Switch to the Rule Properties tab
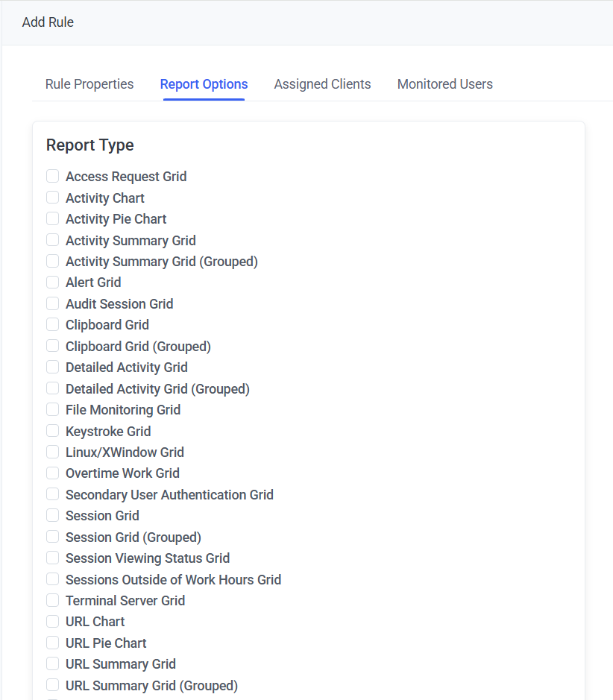This screenshot has width=613, height=700. 89,84
